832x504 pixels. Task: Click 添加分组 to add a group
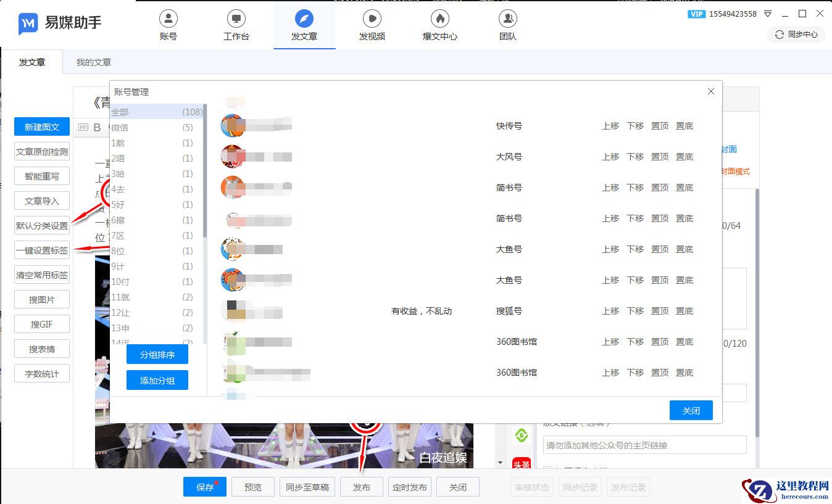click(157, 381)
